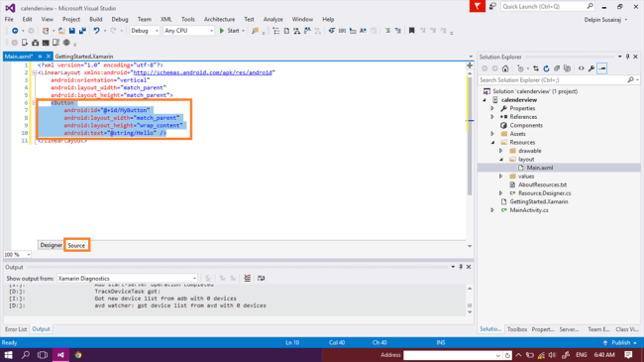Click the View Code icon in Solution Explorer
The width and height of the screenshot is (644, 362).
(582, 68)
